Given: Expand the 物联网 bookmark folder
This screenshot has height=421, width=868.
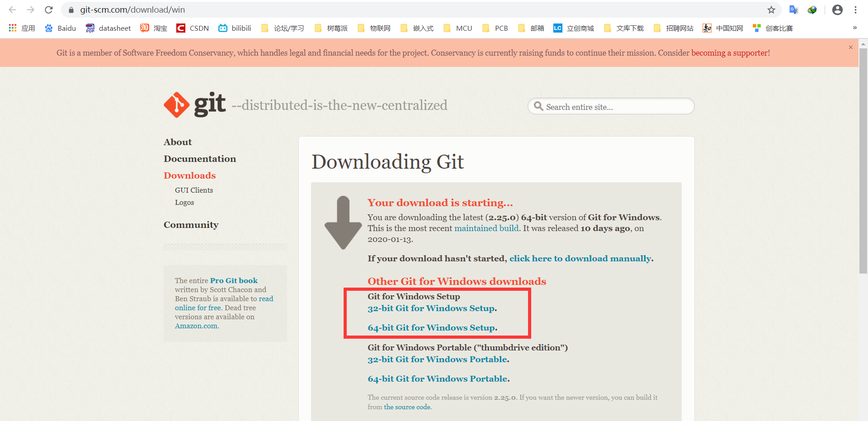Looking at the screenshot, I should coord(374,28).
